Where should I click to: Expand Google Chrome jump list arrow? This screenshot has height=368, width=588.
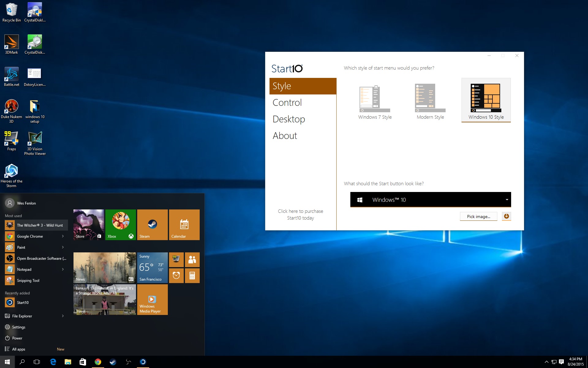[x=63, y=236]
